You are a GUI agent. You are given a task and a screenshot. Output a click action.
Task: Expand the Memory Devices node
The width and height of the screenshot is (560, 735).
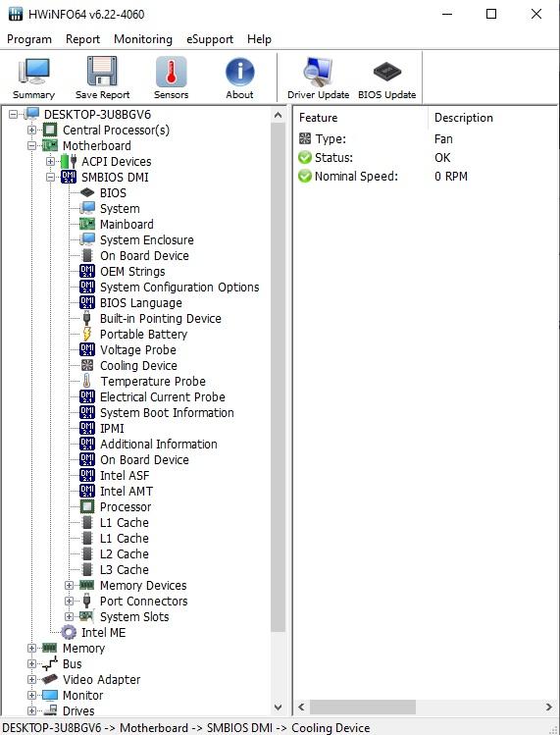click(69, 586)
